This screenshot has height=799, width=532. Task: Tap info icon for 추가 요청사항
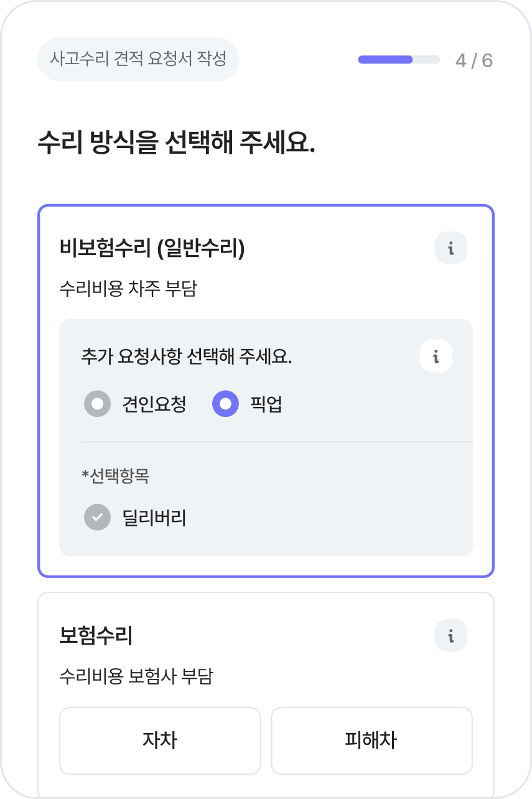point(436,357)
